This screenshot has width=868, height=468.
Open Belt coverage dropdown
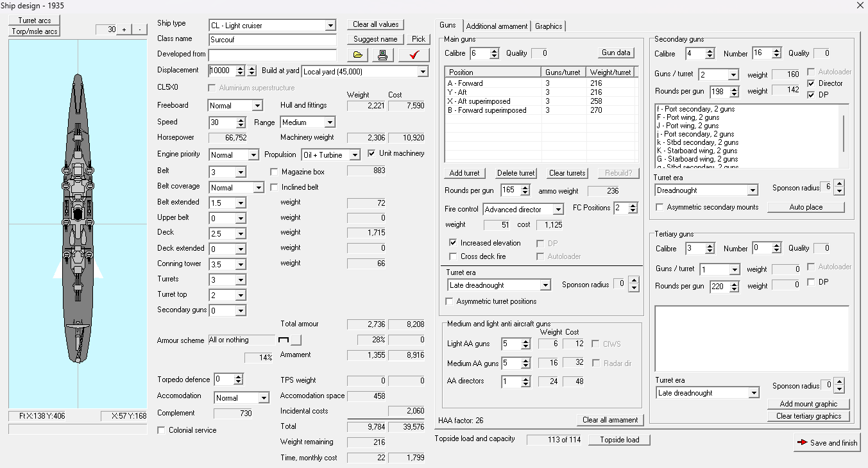point(259,188)
